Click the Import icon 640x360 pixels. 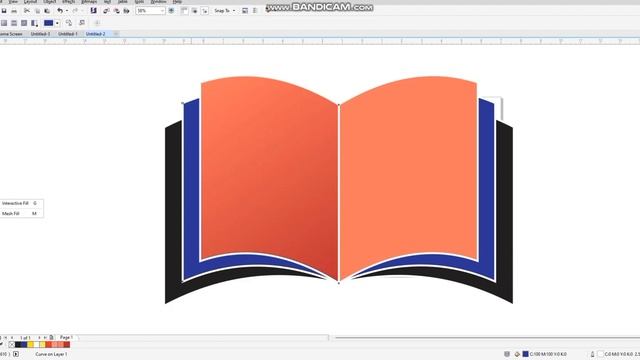tap(106, 11)
